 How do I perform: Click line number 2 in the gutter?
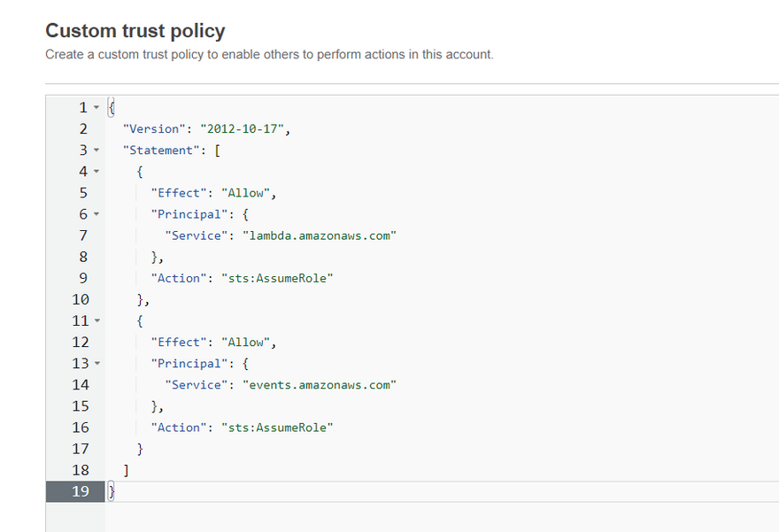[x=82, y=129]
